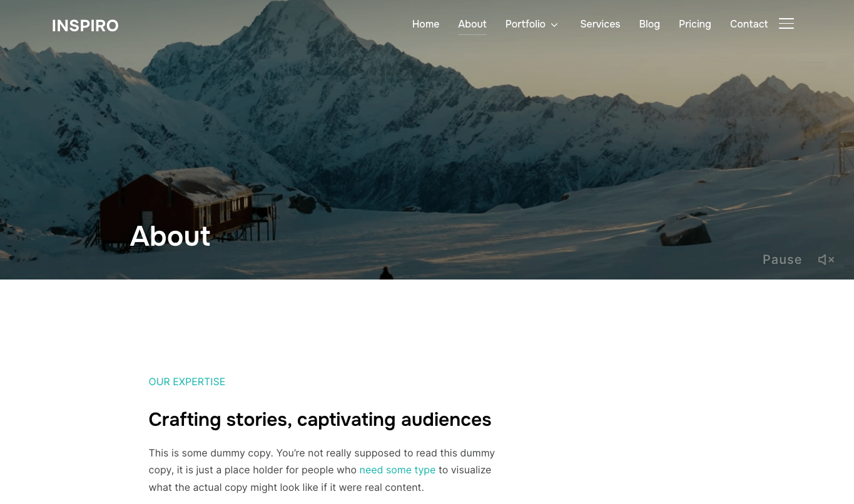Navigate to the Services page

point(600,24)
